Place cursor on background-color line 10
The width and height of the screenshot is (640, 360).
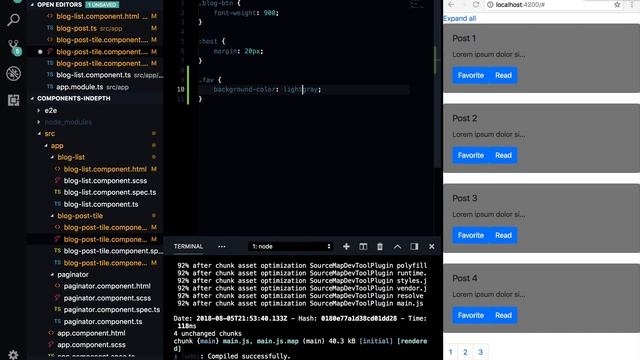point(267,89)
